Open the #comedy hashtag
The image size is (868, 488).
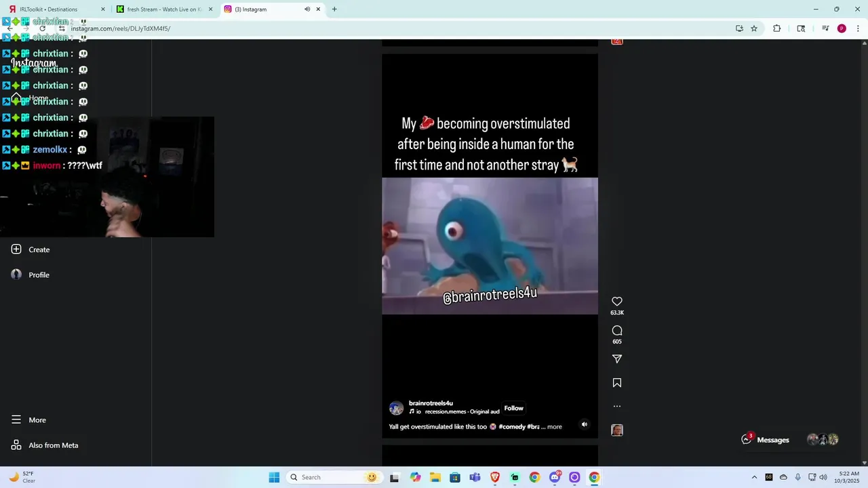[512, 427]
